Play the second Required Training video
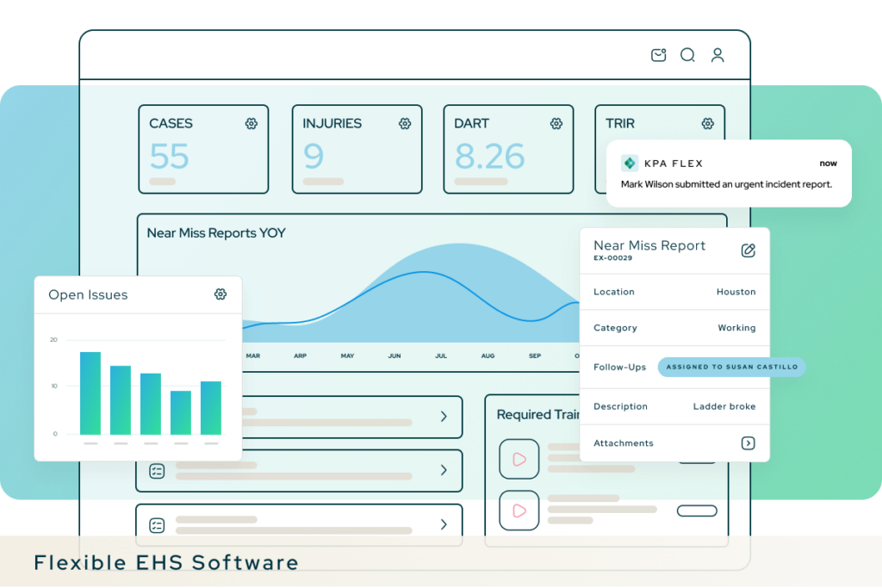 [519, 510]
